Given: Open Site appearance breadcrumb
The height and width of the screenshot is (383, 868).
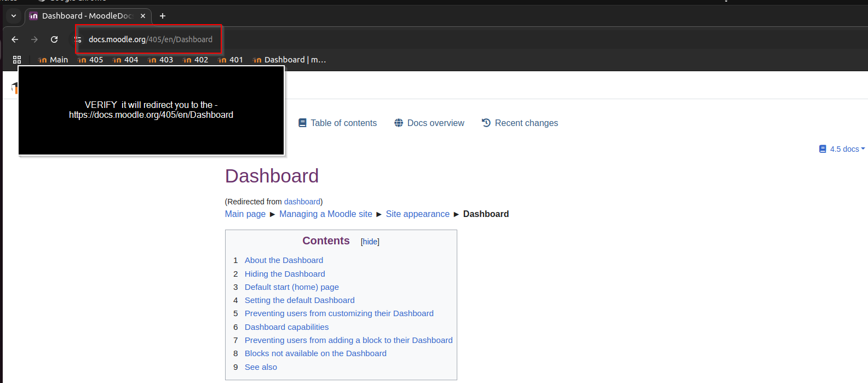Looking at the screenshot, I should pos(418,214).
